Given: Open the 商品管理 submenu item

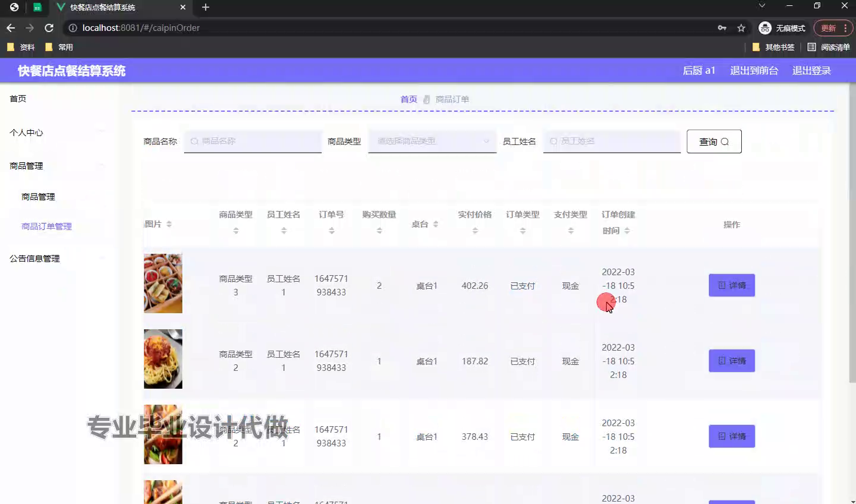Looking at the screenshot, I should click(38, 197).
